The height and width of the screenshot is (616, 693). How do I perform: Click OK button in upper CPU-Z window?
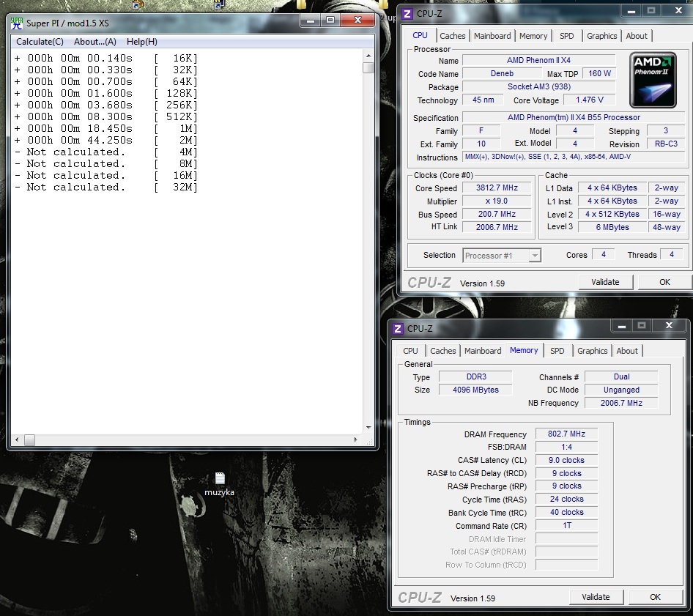[664, 282]
